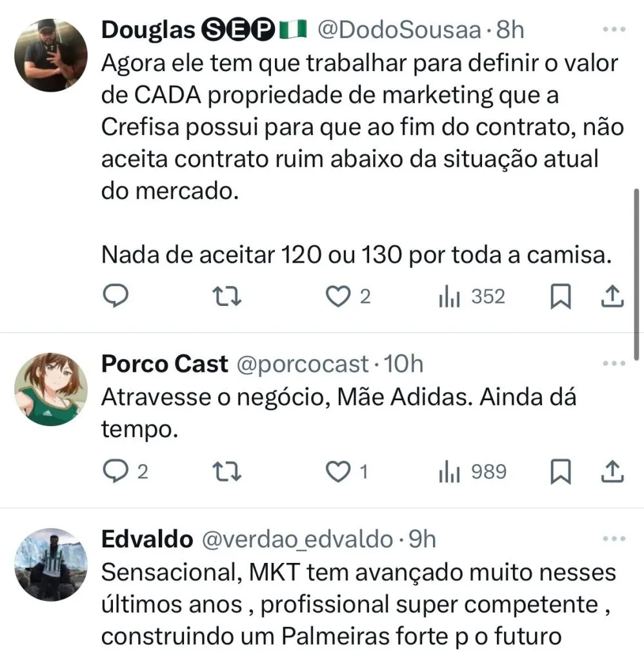
Task: View analytics showing 989 views
Action: pos(448,472)
